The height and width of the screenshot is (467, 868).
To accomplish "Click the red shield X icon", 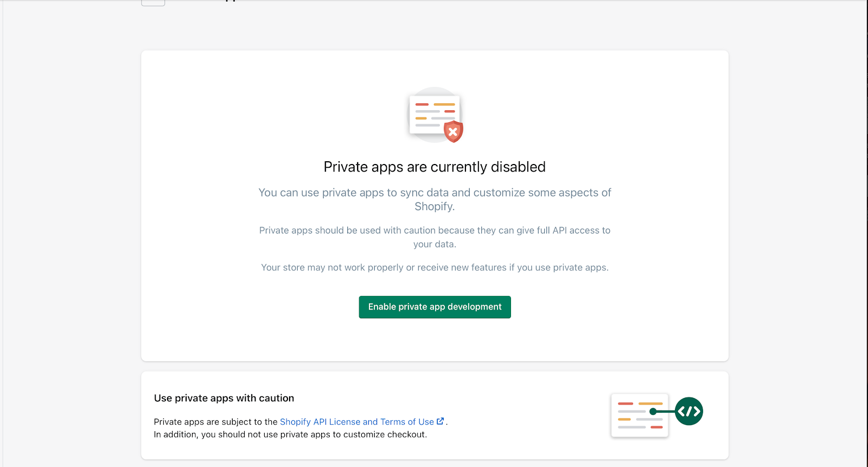I will (x=453, y=131).
